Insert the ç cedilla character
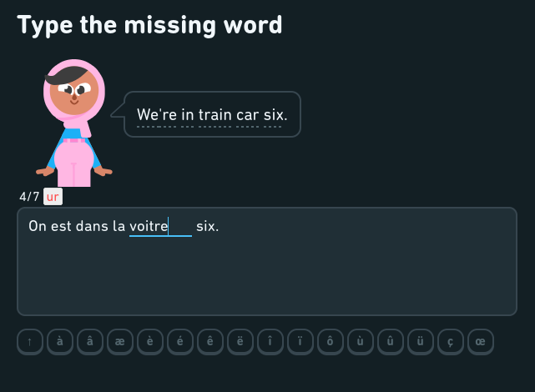 point(451,342)
